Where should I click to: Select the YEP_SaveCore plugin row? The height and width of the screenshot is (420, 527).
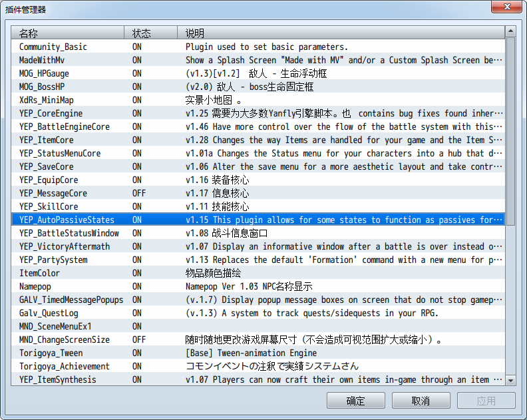[258, 166]
